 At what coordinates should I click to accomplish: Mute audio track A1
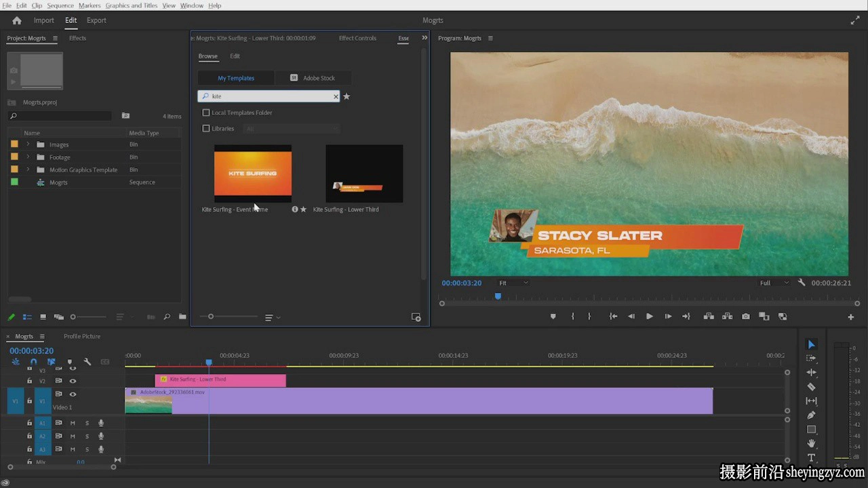click(73, 423)
